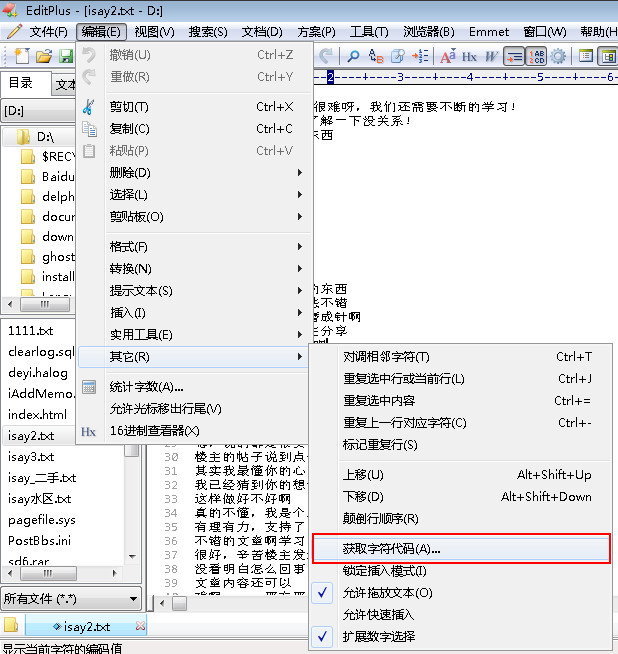Screen dimensions: 618x654
Task: Click the redo arrow toolbar icon
Action: point(326,55)
